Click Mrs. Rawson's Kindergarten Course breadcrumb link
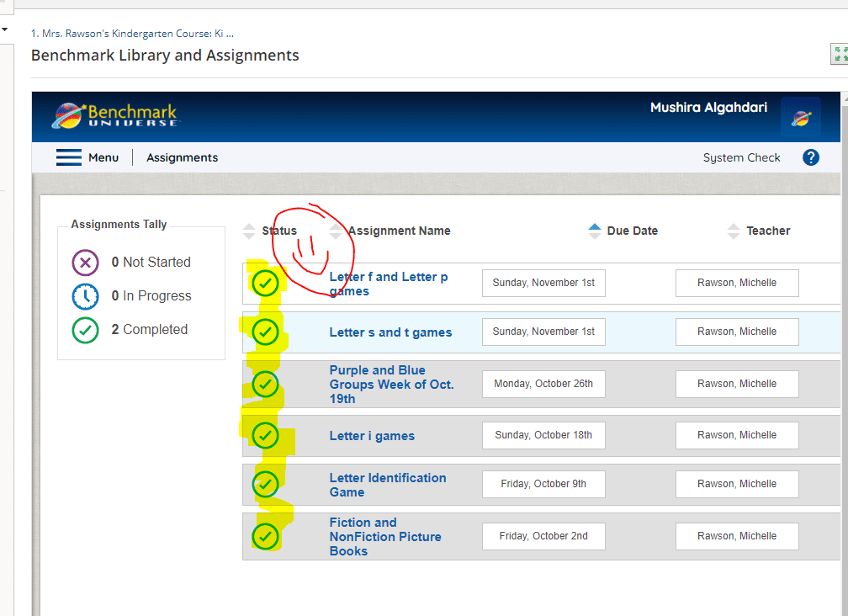This screenshot has width=848, height=616. click(x=133, y=34)
